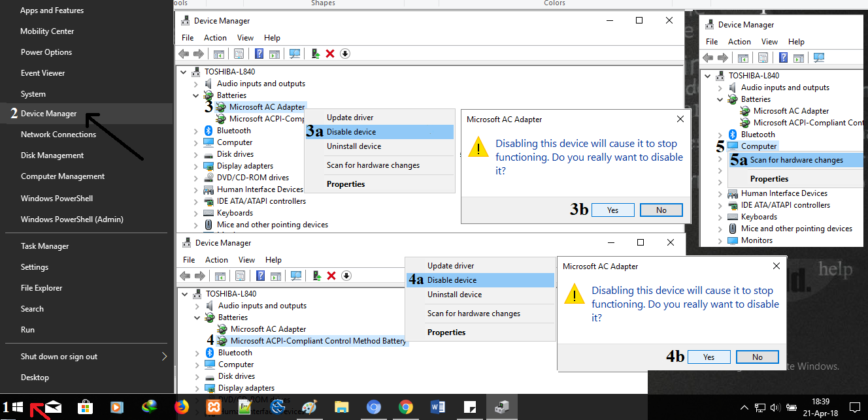Screen dimensions: 868x420
Task: Open Microsoft Word from the taskbar
Action: tap(437, 408)
